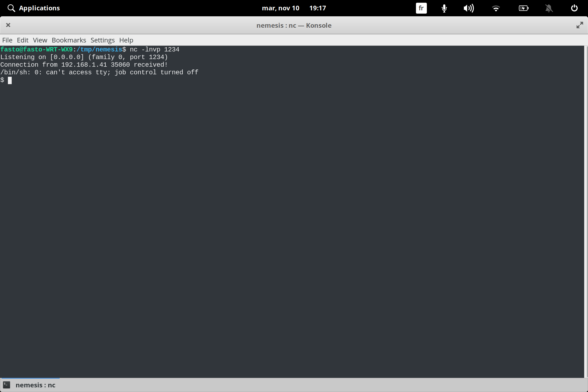Switch the fr keyboard layout
This screenshot has height=392, width=588.
pyautogui.click(x=421, y=8)
